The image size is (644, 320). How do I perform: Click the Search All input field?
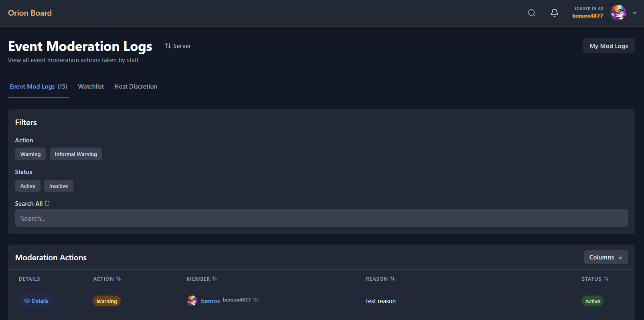(321, 219)
